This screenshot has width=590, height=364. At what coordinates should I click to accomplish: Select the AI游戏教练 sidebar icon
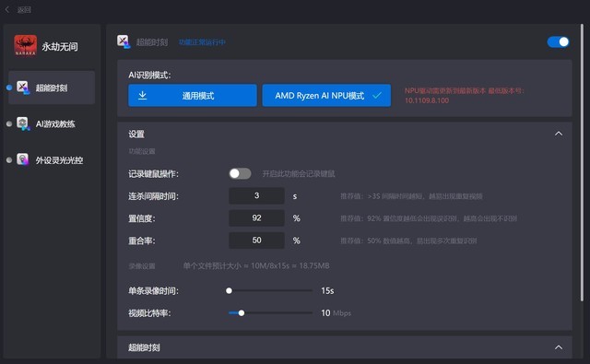23,123
